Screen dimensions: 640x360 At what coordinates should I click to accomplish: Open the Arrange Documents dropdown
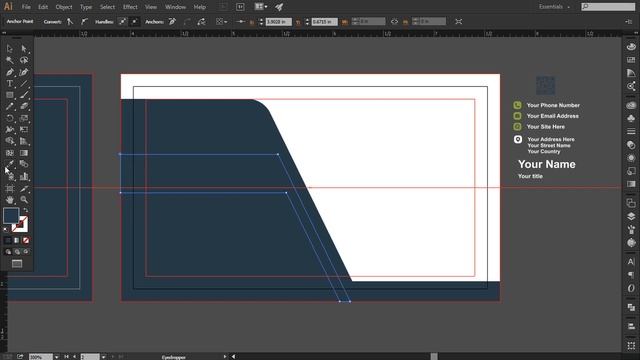tap(261, 7)
